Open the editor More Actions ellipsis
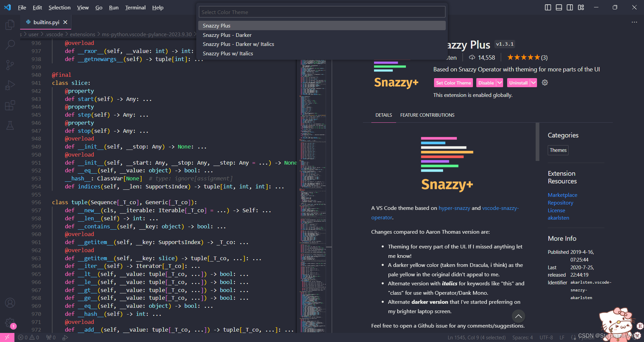644x342 pixels. click(x=634, y=22)
